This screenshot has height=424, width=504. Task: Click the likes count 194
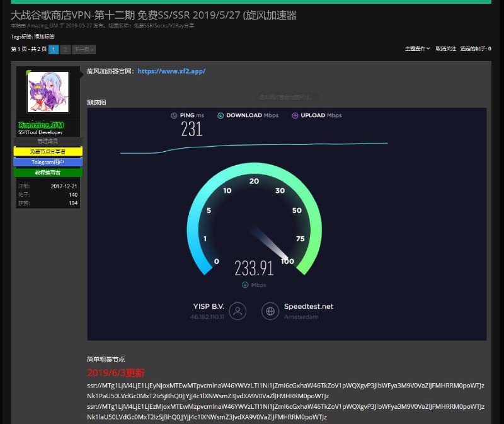73,203
